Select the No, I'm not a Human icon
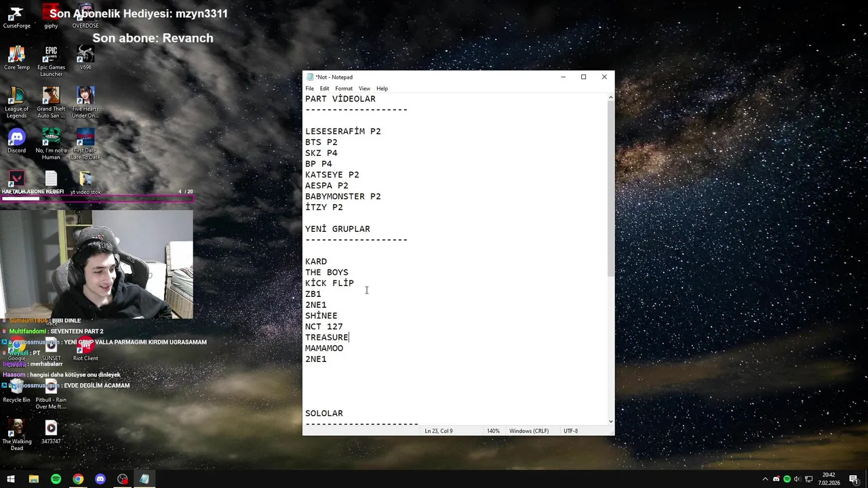 point(51,144)
